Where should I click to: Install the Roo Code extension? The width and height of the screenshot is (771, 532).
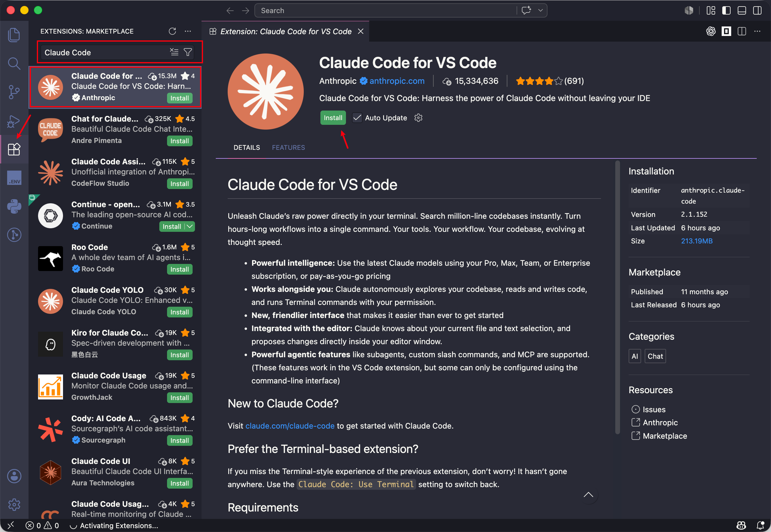pyautogui.click(x=180, y=269)
